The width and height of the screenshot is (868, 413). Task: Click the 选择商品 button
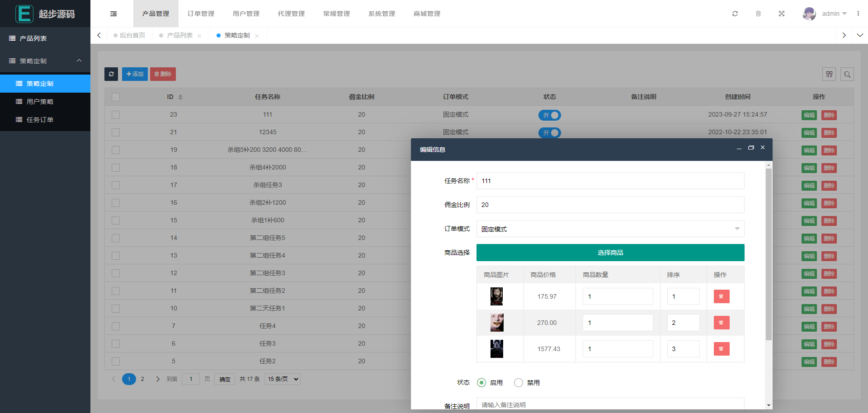click(610, 253)
